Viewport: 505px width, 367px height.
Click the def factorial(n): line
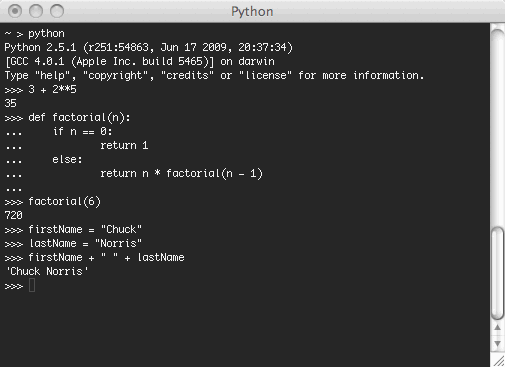click(x=79, y=118)
